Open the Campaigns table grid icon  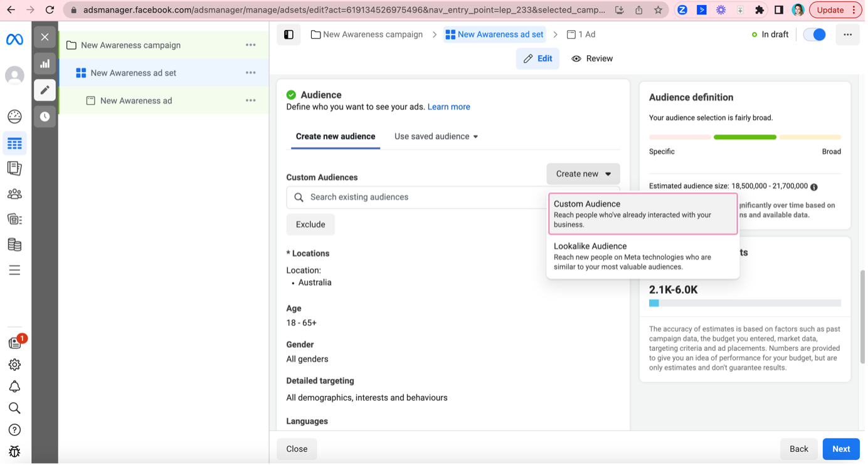tap(14, 144)
